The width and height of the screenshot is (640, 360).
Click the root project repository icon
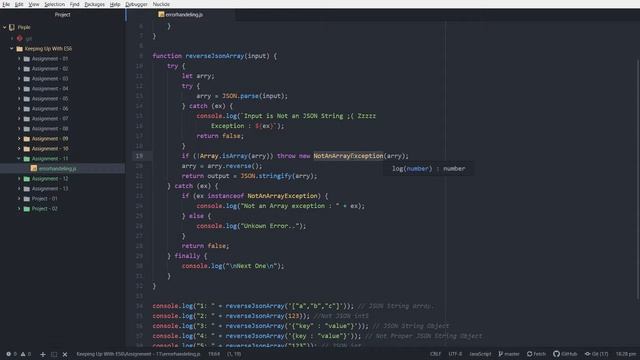pyautogui.click(x=12, y=27)
